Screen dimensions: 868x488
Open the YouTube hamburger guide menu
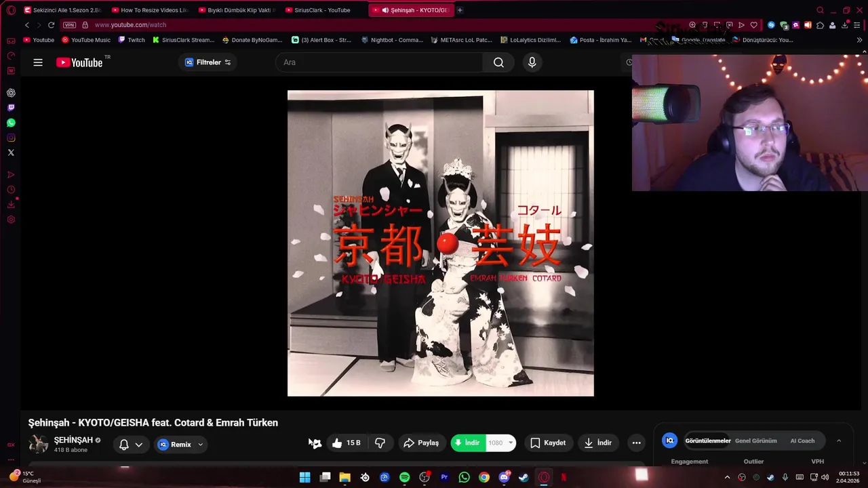tap(38, 62)
